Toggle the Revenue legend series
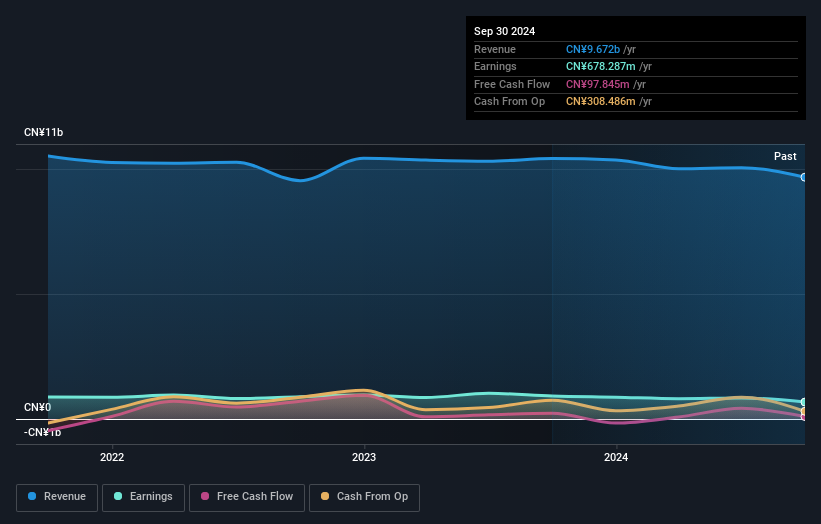Viewport: 821px width, 524px height. (x=57, y=497)
